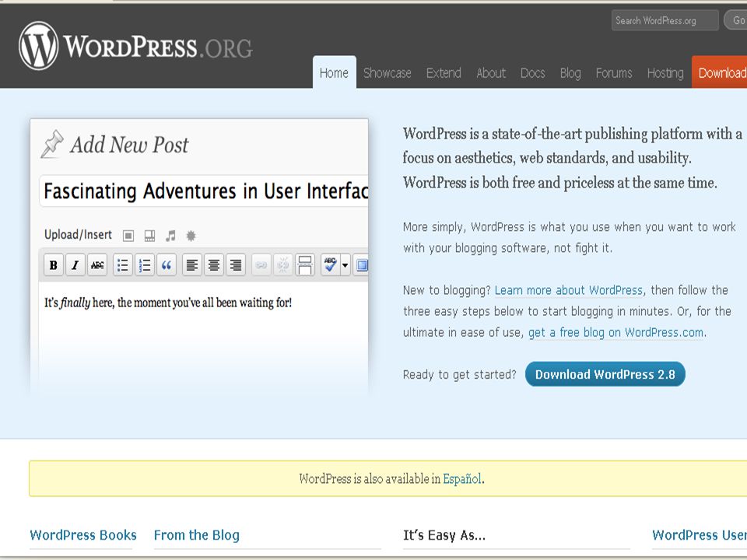
Task: Open get a free blog on WordPress.com link
Action: 616,332
